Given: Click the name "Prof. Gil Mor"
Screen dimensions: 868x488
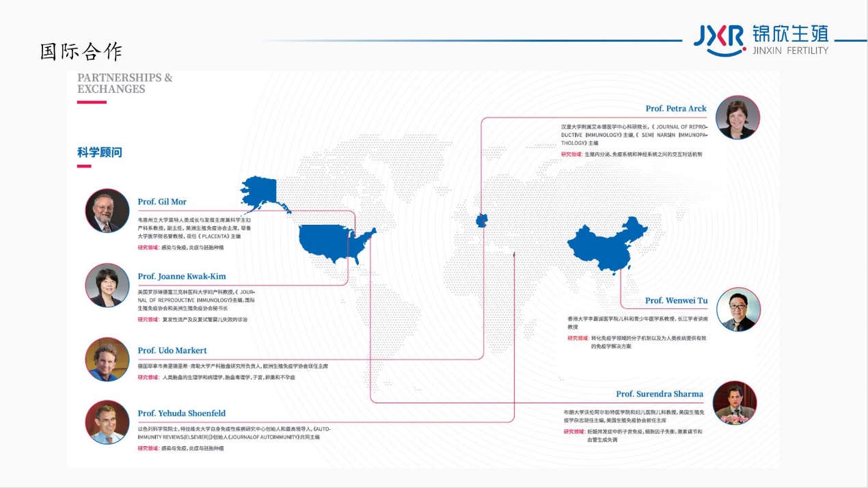Looking at the screenshot, I should (162, 202).
